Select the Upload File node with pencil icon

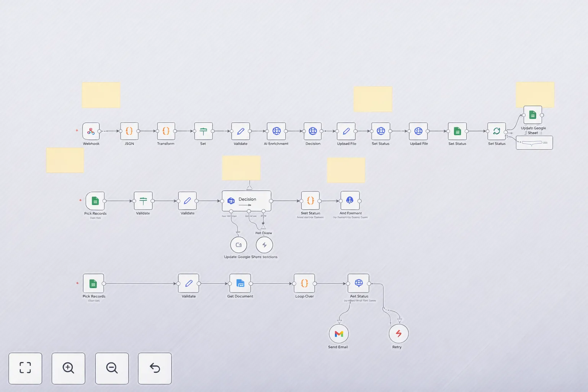(x=346, y=131)
